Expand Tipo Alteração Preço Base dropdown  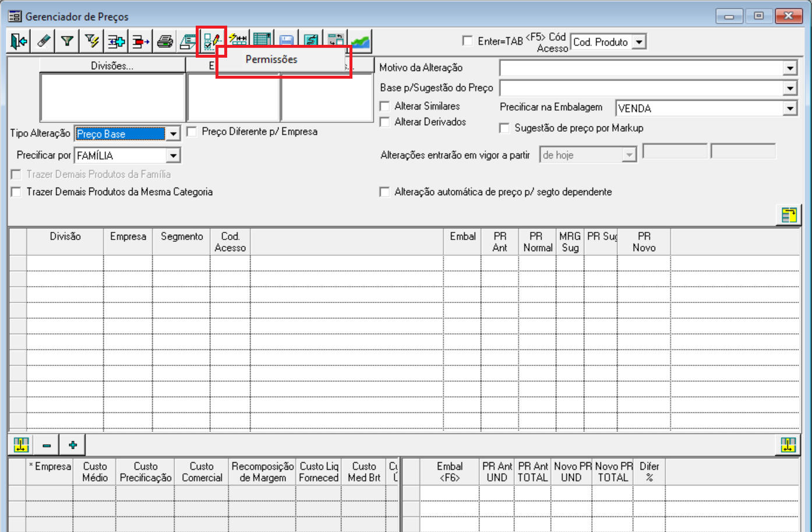tap(173, 134)
